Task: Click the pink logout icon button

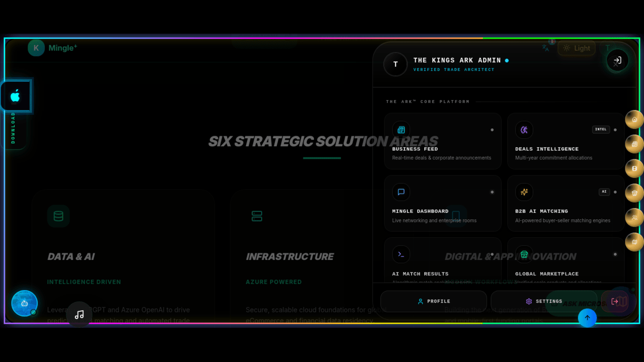Action: [x=615, y=302]
